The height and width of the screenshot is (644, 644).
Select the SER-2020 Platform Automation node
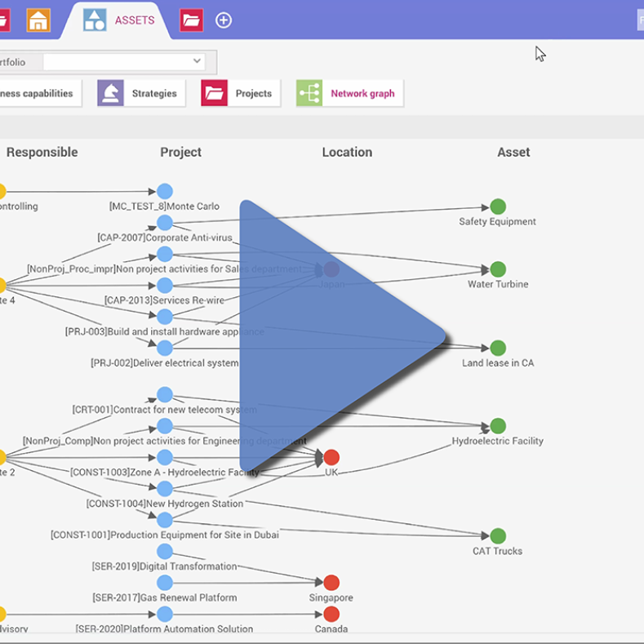165,614
